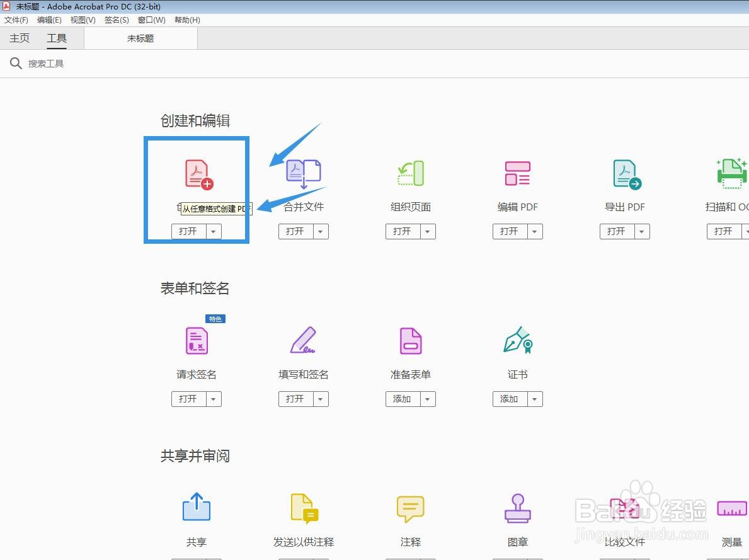Switch to the 工具 tab
749x560 pixels.
[x=56, y=38]
